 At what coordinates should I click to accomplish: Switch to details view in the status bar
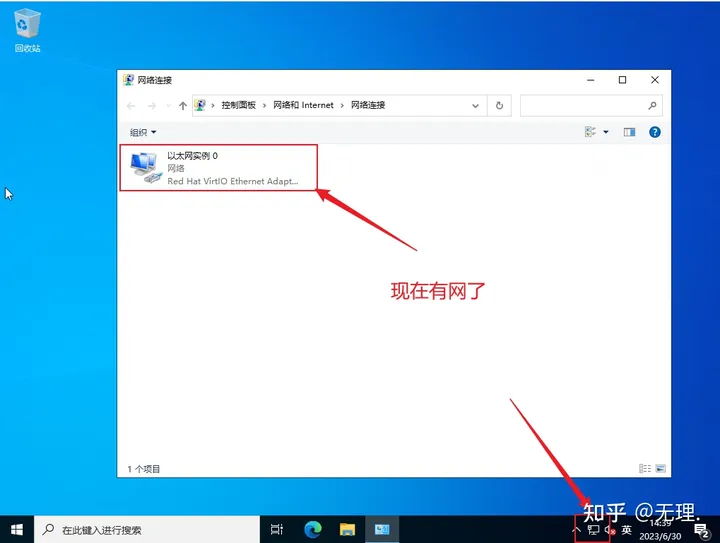pyautogui.click(x=645, y=469)
